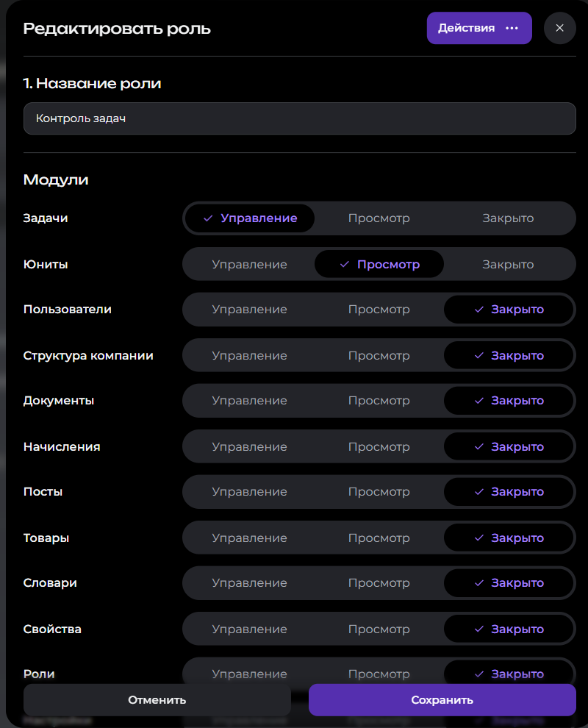Set Начисления to Закрыто
Viewport: 588px width, 728px height.
click(x=508, y=446)
